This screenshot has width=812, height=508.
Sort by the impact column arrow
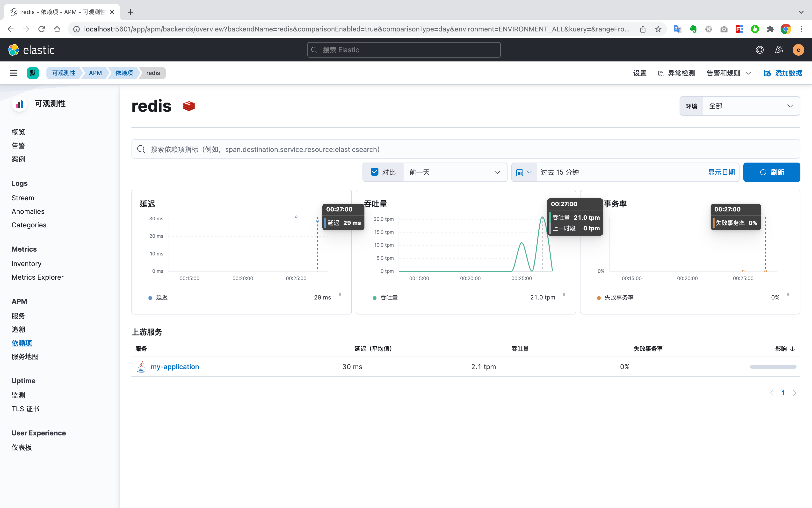click(x=792, y=349)
